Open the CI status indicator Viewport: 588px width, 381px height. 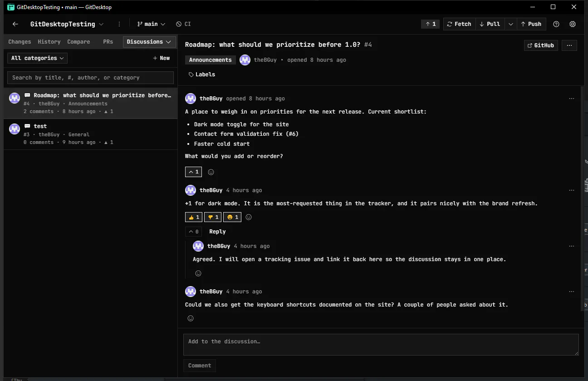click(183, 24)
